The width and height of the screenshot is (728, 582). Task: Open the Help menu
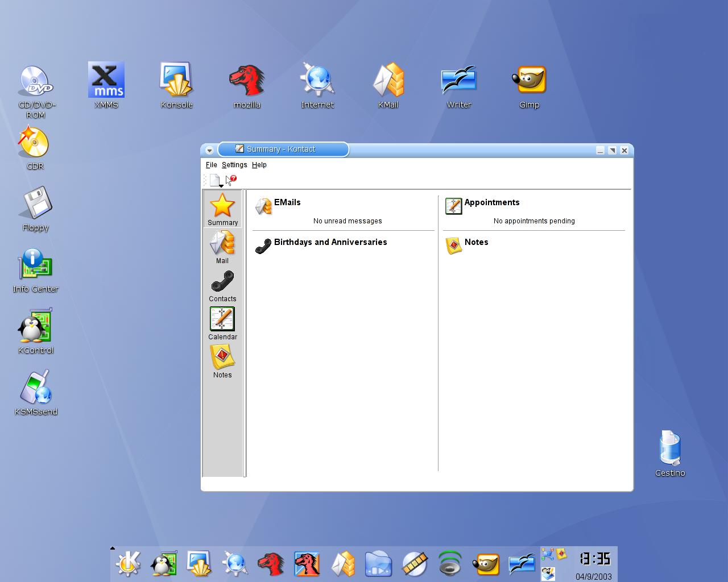click(x=259, y=165)
